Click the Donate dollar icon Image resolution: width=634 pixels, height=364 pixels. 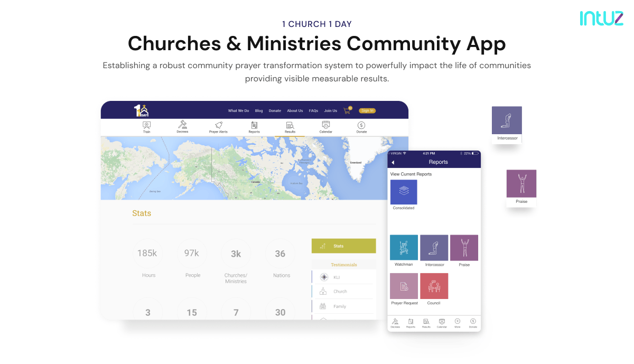click(x=361, y=126)
